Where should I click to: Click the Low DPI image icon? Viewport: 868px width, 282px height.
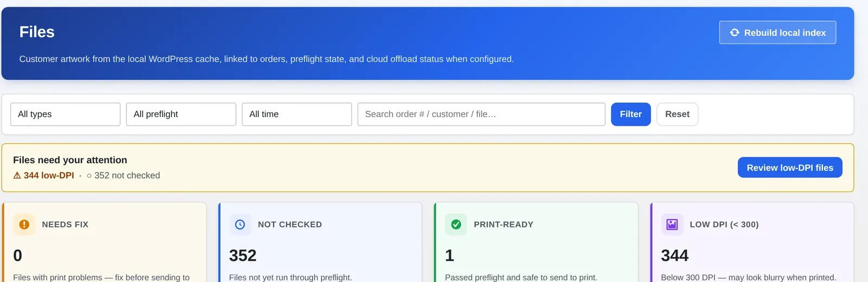coord(672,225)
